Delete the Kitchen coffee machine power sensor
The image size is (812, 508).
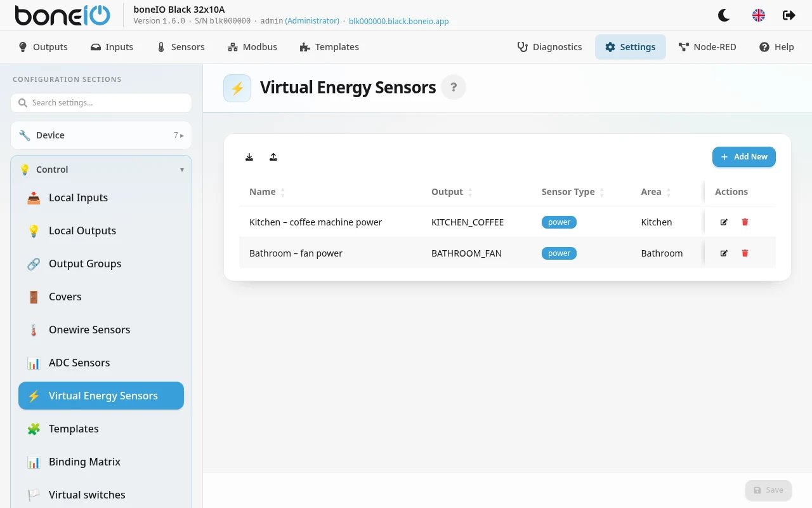(745, 222)
